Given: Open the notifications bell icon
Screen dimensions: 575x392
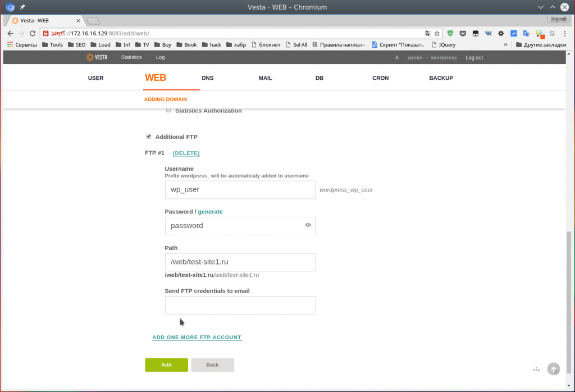Looking at the screenshot, I should click(x=397, y=57).
